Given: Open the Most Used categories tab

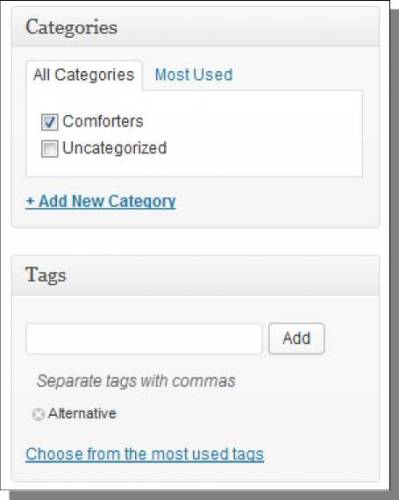Looking at the screenshot, I should [194, 75].
